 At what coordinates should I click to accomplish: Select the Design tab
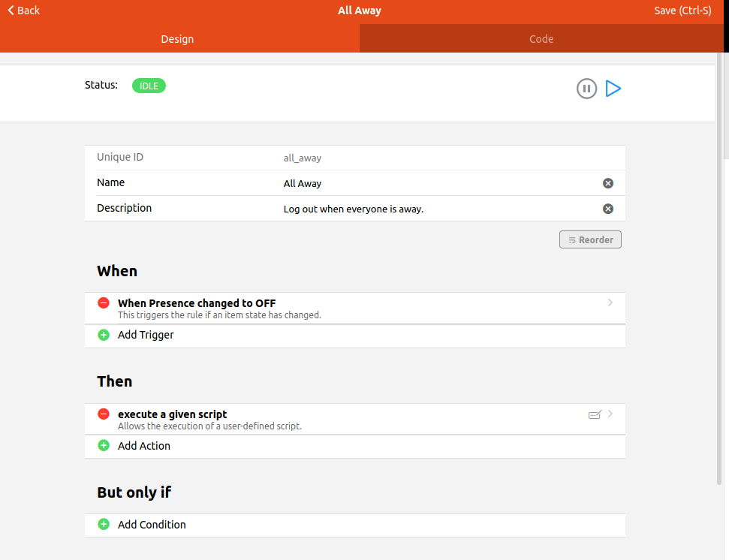[178, 39]
